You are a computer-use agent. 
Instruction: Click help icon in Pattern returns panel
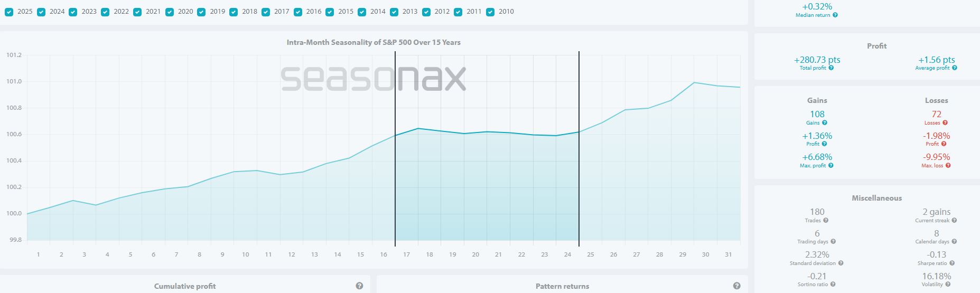[x=736, y=286]
